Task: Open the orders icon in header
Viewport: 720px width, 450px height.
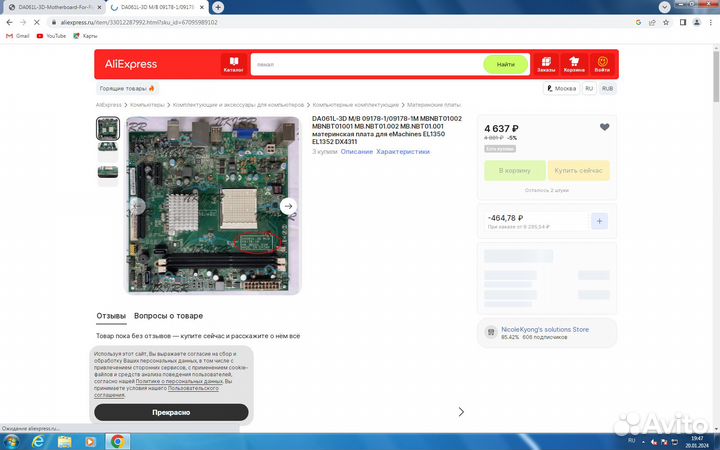Action: coord(546,64)
